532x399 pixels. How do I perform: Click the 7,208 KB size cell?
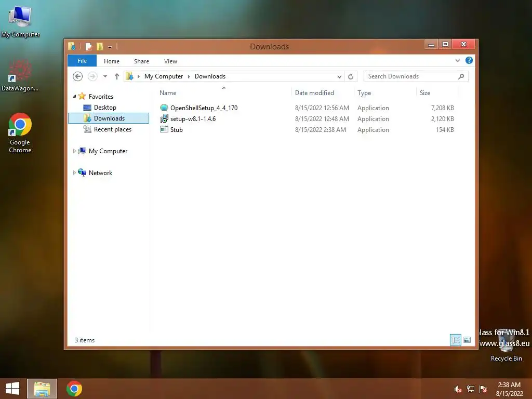click(x=442, y=108)
